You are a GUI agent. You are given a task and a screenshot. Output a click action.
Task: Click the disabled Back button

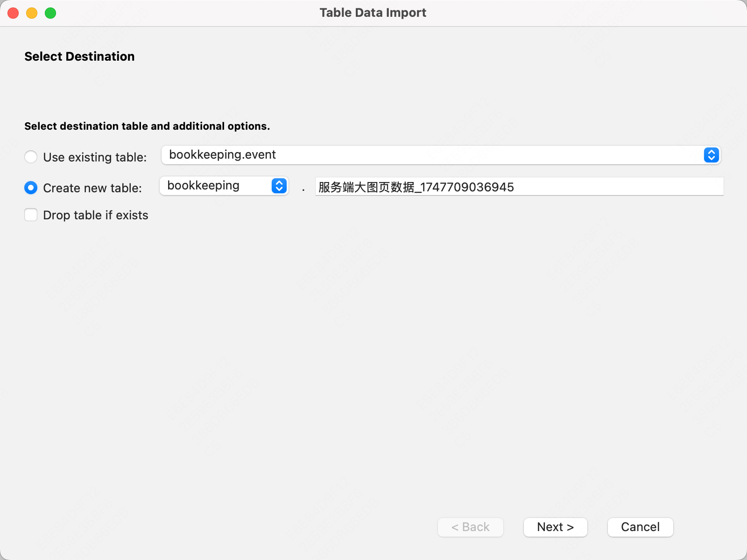click(x=470, y=527)
